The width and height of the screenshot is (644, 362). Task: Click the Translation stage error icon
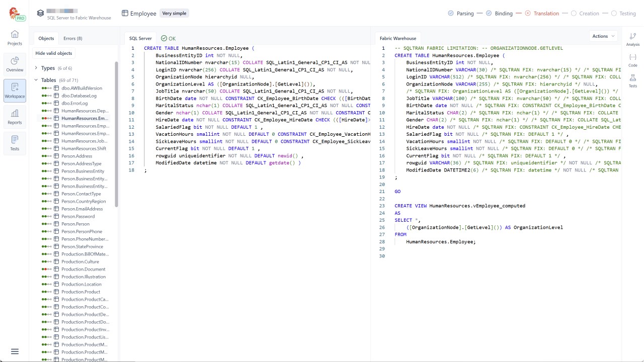click(528, 14)
